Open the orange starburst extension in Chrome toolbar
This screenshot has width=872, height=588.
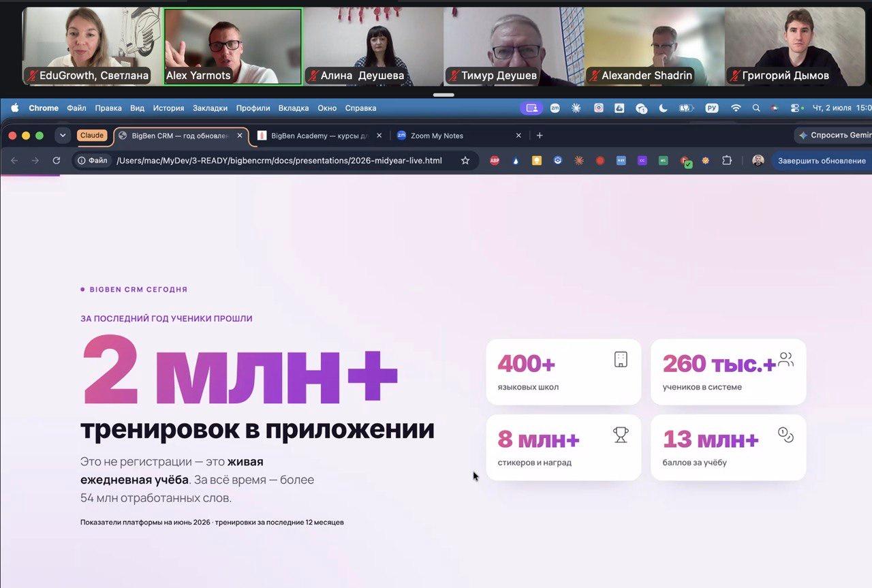(579, 161)
